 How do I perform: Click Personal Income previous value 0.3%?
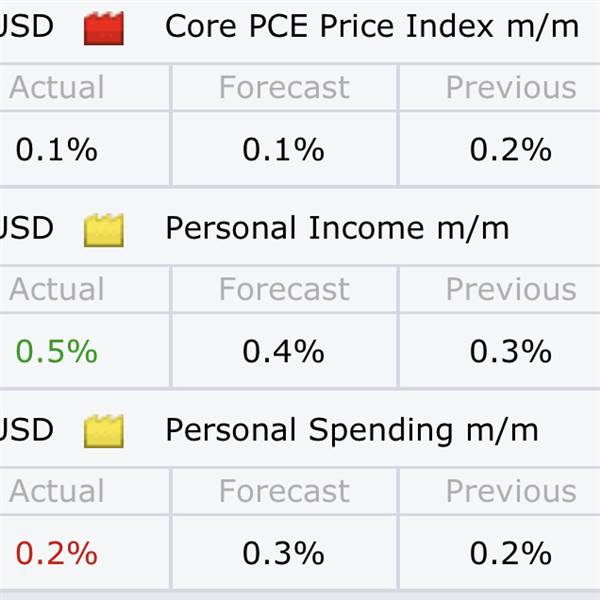coord(511,351)
